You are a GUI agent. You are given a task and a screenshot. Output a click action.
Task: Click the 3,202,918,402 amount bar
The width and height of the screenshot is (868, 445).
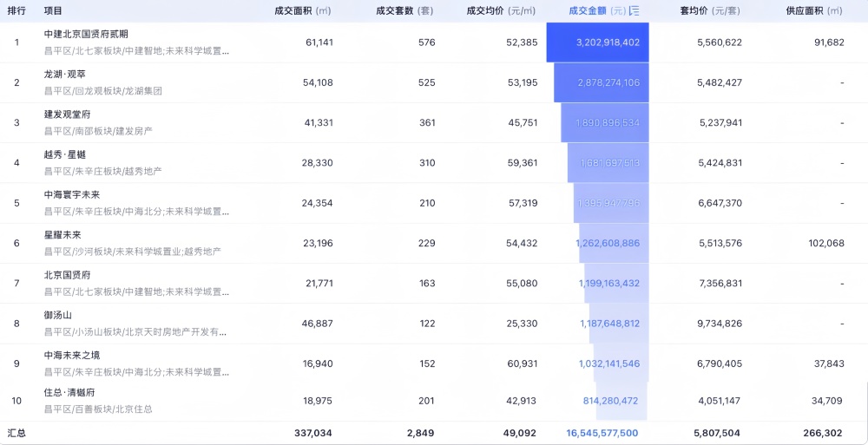598,43
